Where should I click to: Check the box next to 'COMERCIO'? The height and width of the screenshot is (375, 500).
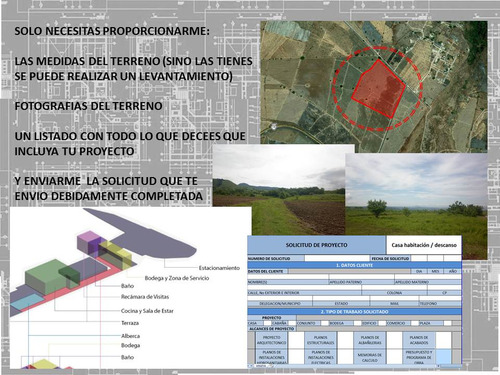pos(414,323)
